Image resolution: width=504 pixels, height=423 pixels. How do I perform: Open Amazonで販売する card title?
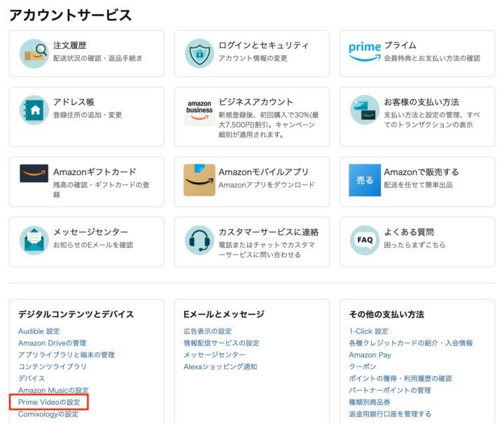pyautogui.click(x=421, y=172)
